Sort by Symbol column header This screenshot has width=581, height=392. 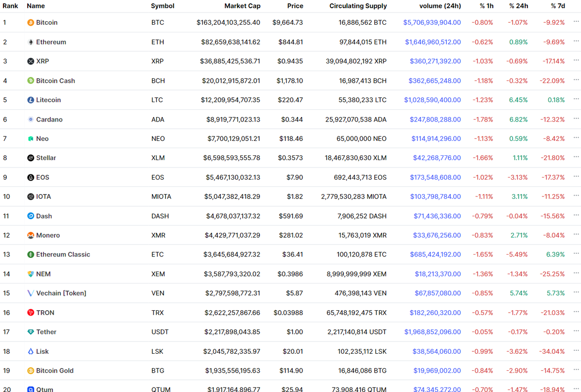tap(163, 6)
